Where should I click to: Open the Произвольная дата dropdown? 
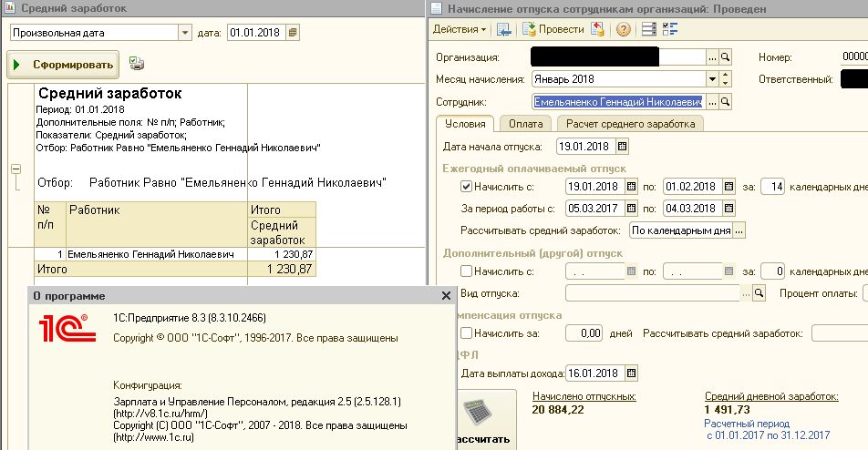pos(185,33)
